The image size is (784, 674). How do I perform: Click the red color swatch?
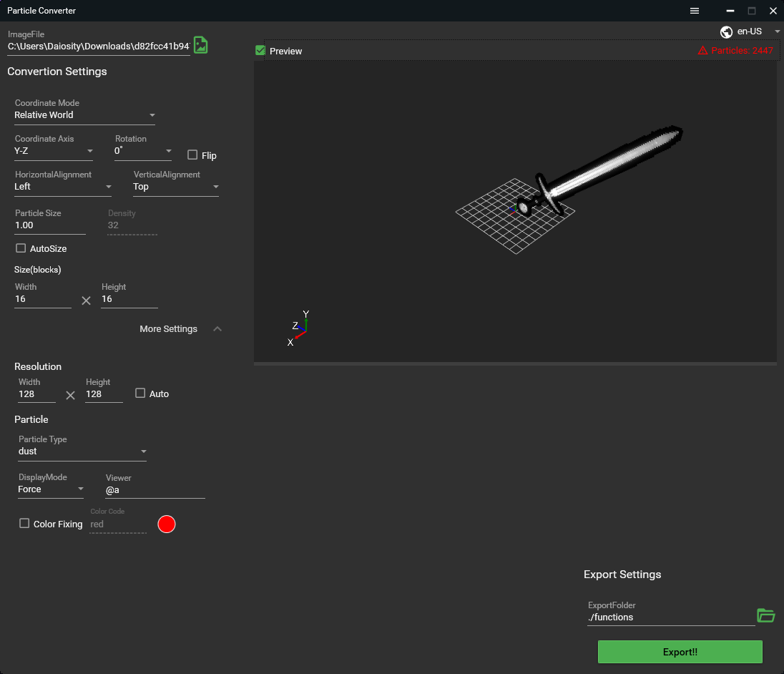(166, 524)
